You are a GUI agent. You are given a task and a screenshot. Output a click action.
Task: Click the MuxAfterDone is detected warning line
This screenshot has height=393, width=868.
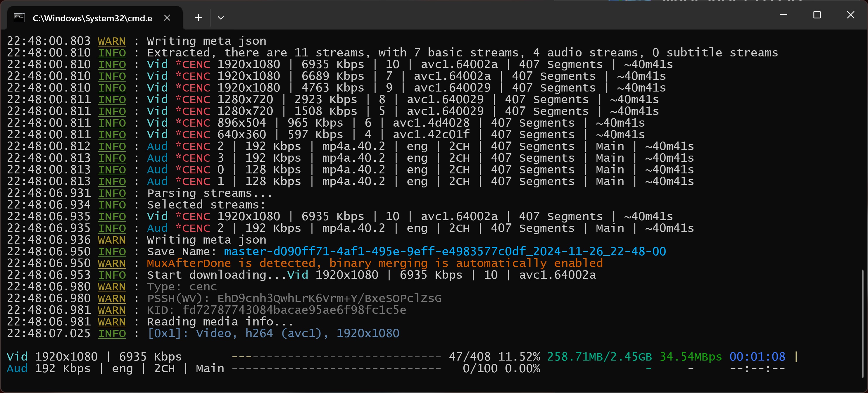click(x=375, y=263)
